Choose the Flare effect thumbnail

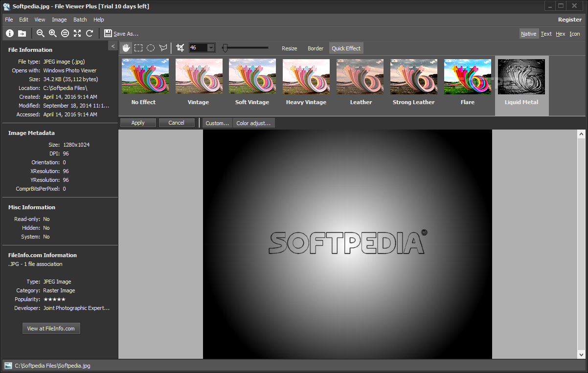click(x=468, y=76)
